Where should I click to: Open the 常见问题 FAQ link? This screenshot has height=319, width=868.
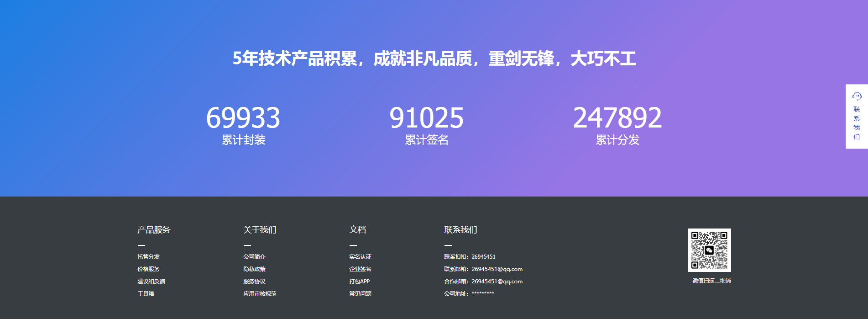(360, 294)
